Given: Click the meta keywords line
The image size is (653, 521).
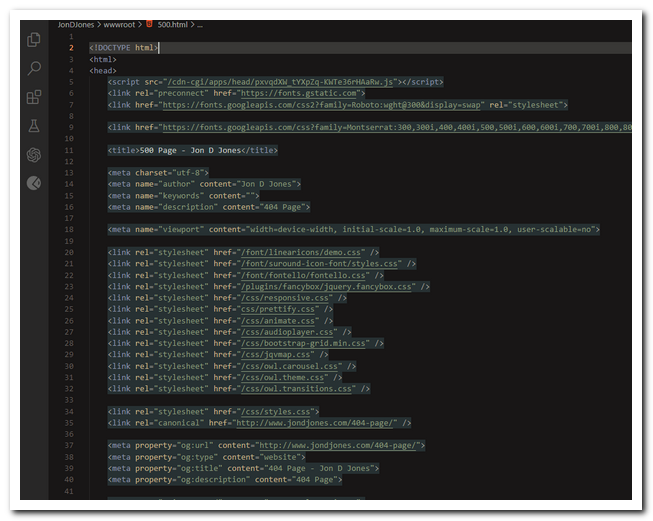Looking at the screenshot, I should point(184,196).
